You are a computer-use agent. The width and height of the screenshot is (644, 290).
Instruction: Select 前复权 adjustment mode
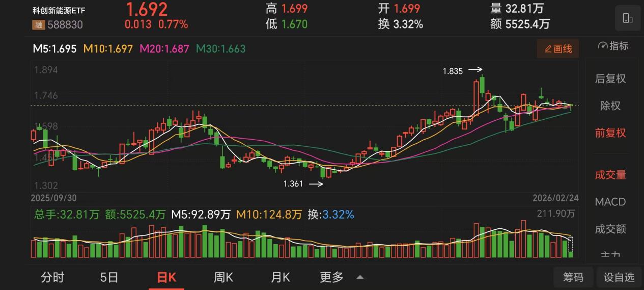(610, 133)
